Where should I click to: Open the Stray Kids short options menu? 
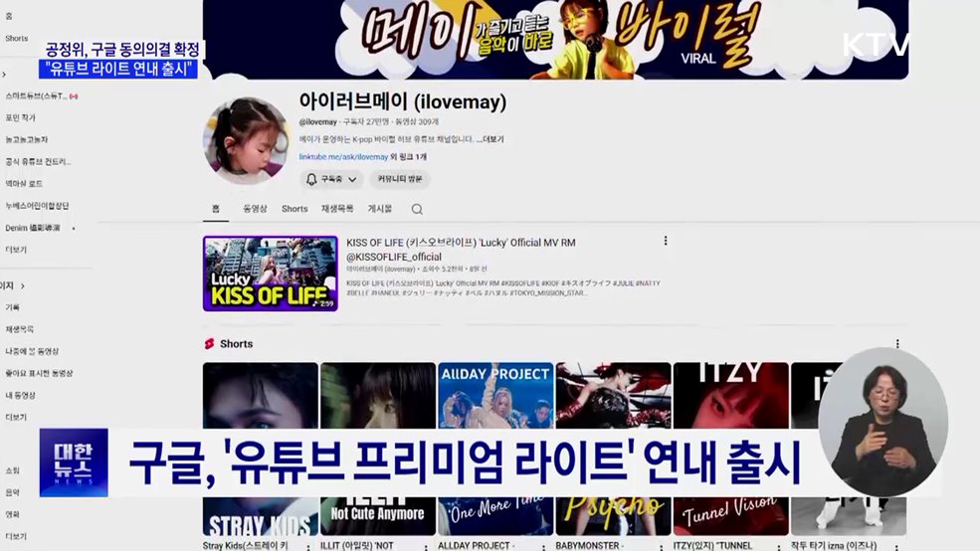[312, 546]
